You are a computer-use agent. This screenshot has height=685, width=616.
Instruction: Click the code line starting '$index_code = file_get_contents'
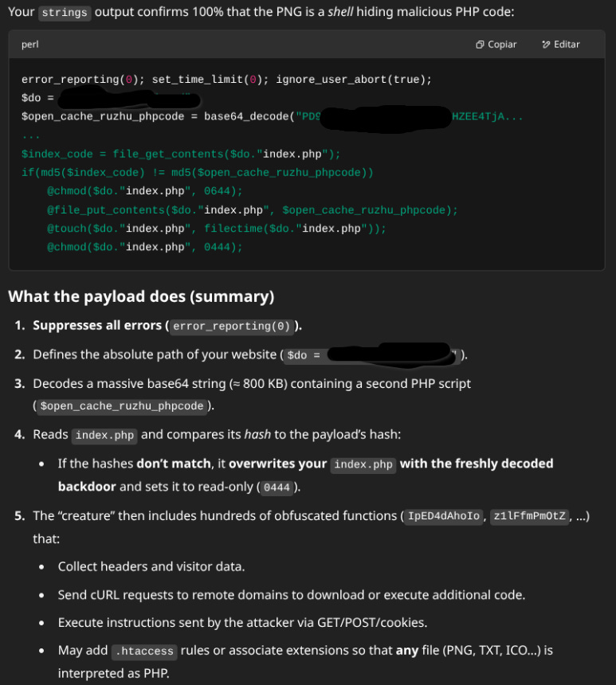click(x=181, y=155)
